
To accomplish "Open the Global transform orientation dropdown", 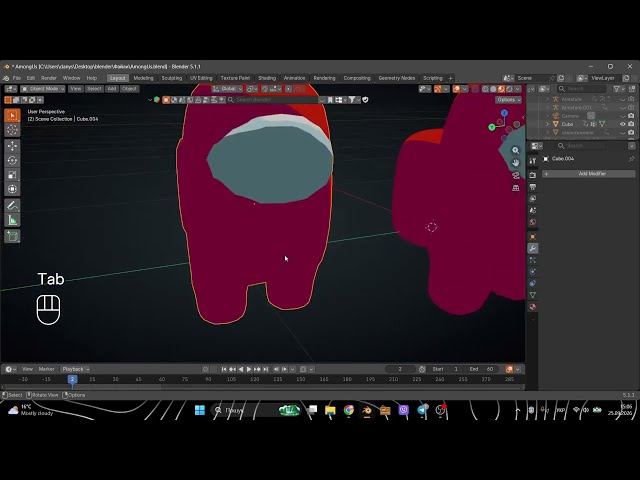I will (x=227, y=89).
